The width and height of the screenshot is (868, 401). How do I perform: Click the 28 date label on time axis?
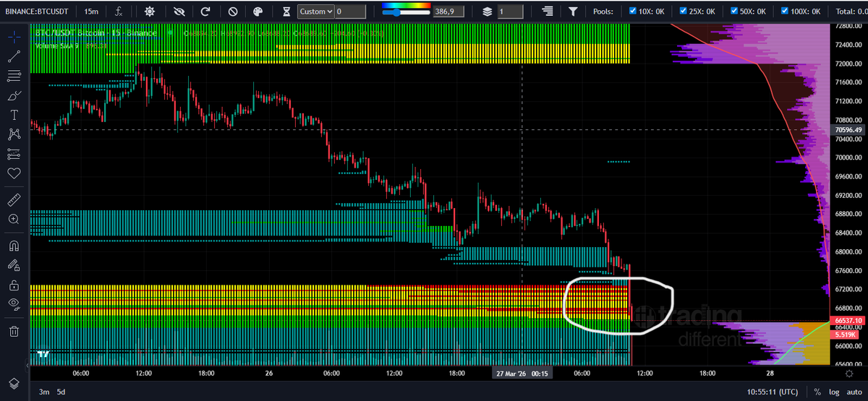pos(770,374)
